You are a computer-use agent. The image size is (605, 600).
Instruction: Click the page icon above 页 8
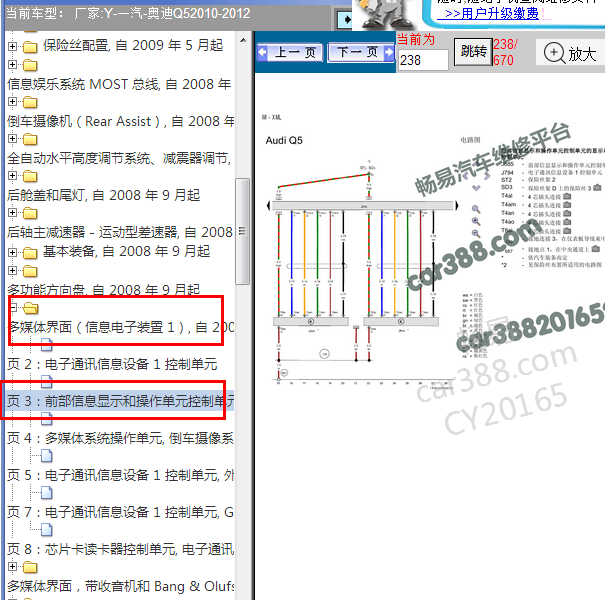47,530
